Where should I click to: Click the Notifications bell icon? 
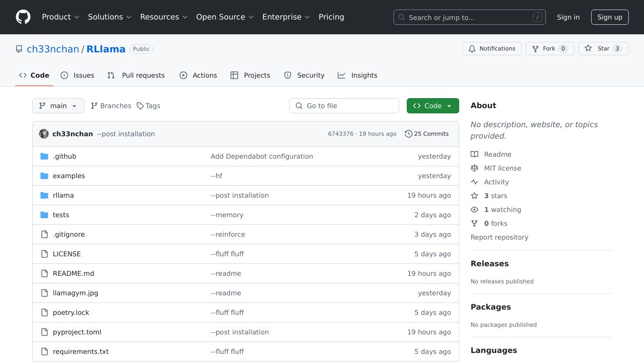pos(472,49)
